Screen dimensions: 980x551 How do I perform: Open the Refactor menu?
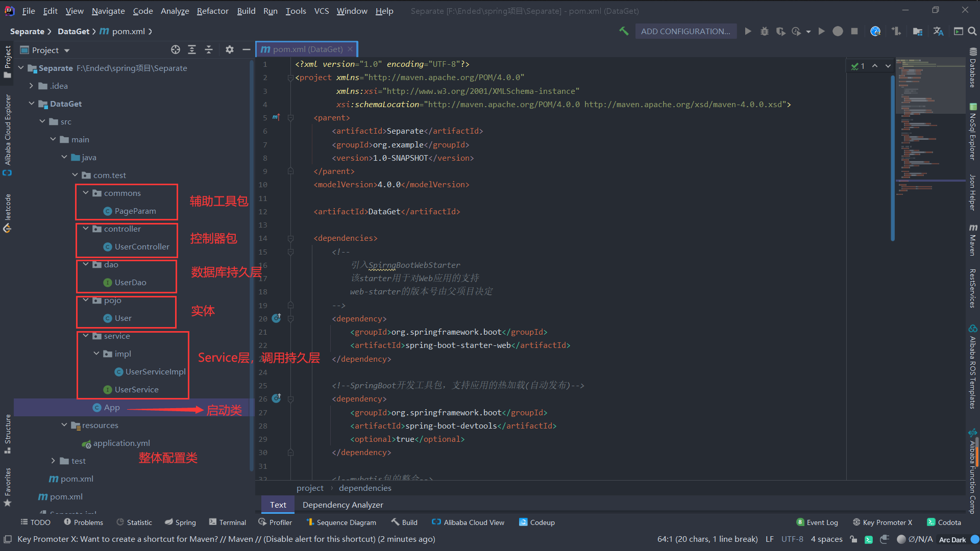(x=212, y=11)
